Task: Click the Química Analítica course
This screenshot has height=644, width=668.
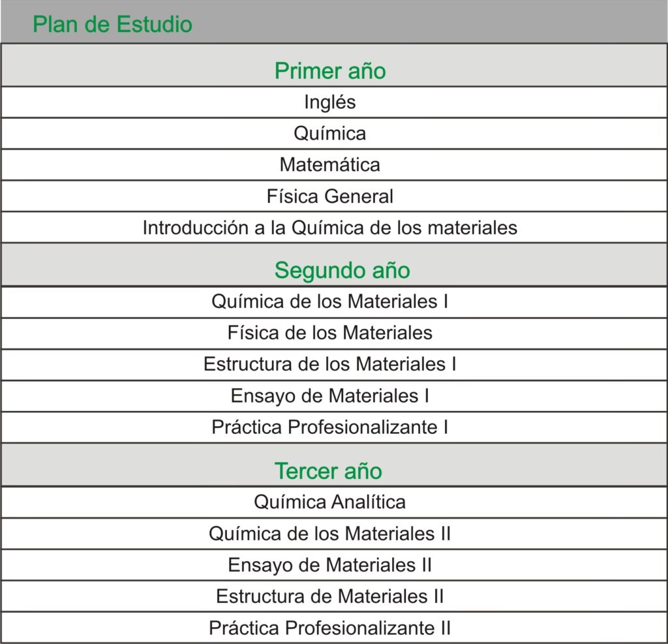Action: [330, 502]
